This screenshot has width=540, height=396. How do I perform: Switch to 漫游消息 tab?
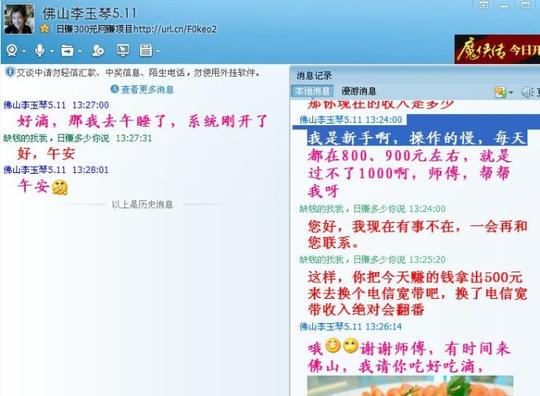[359, 91]
